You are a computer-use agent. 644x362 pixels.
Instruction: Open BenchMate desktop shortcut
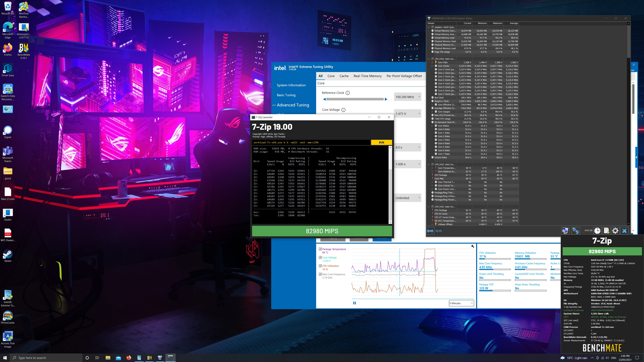click(x=24, y=51)
